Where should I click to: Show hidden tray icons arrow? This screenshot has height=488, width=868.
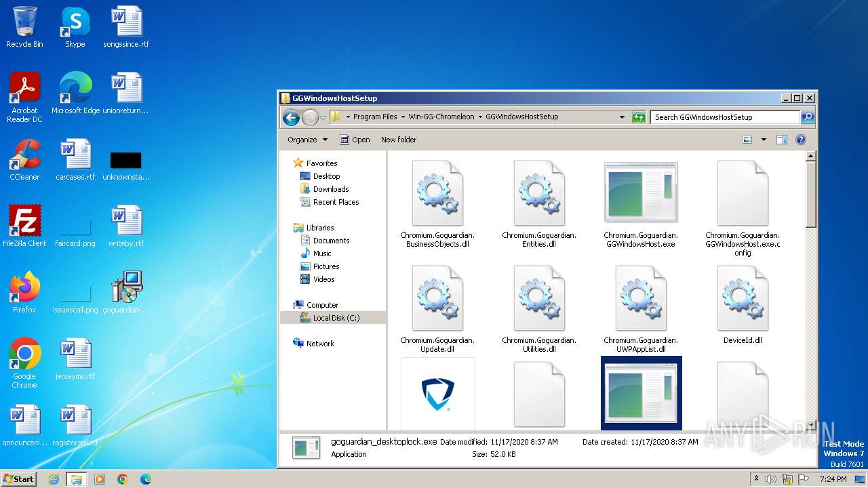(756, 479)
